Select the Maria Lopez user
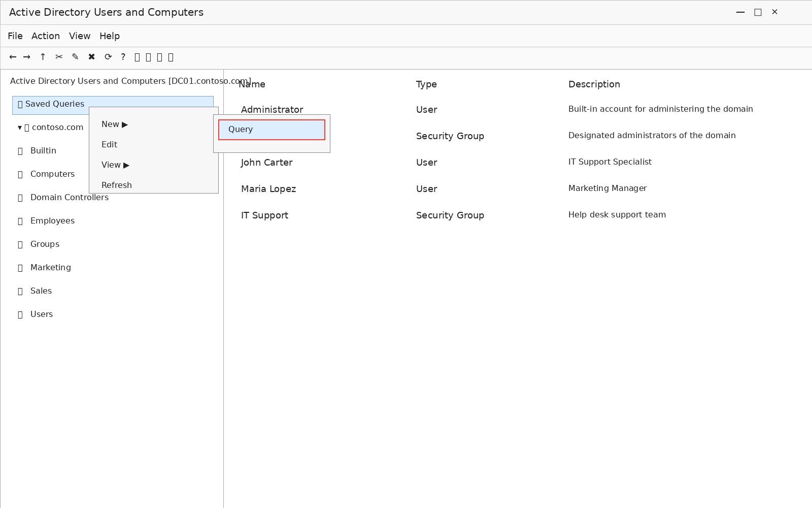Screen dimensions: 812x508 pyautogui.click(x=268, y=189)
